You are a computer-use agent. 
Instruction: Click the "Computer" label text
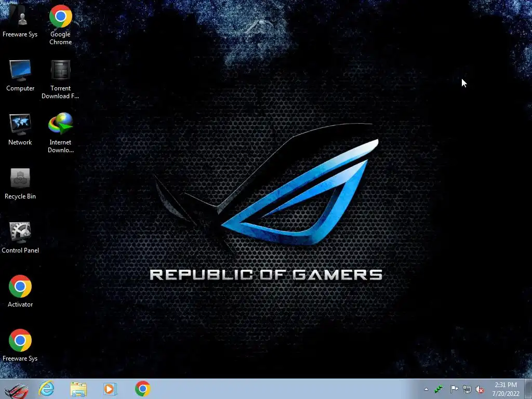20,88
